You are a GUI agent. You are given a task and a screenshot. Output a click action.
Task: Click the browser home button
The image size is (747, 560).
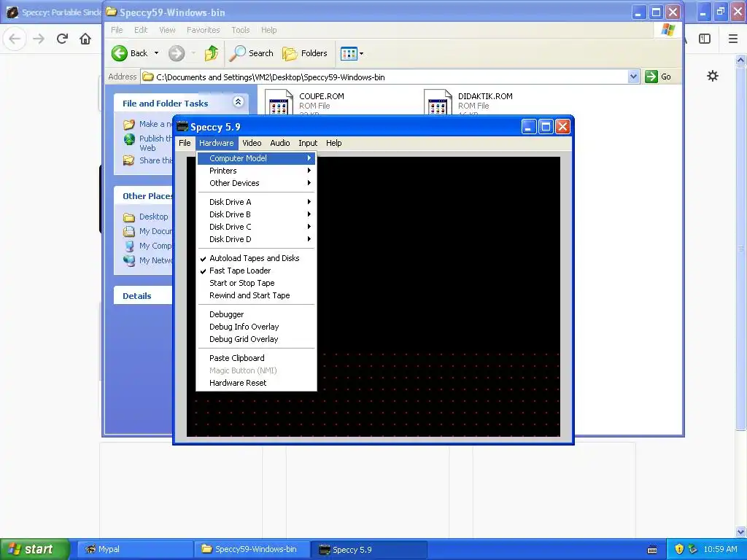(85, 39)
